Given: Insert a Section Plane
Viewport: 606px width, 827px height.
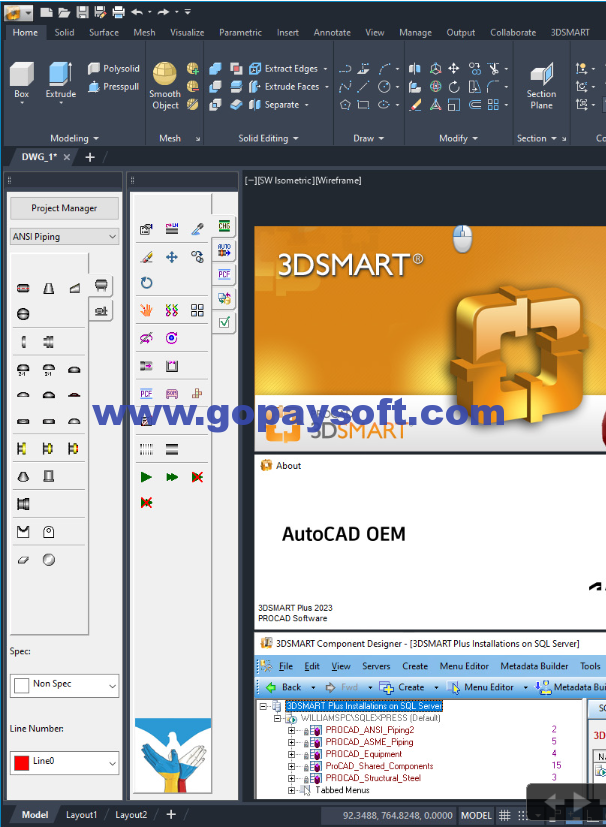Looking at the screenshot, I should pyautogui.click(x=541, y=86).
